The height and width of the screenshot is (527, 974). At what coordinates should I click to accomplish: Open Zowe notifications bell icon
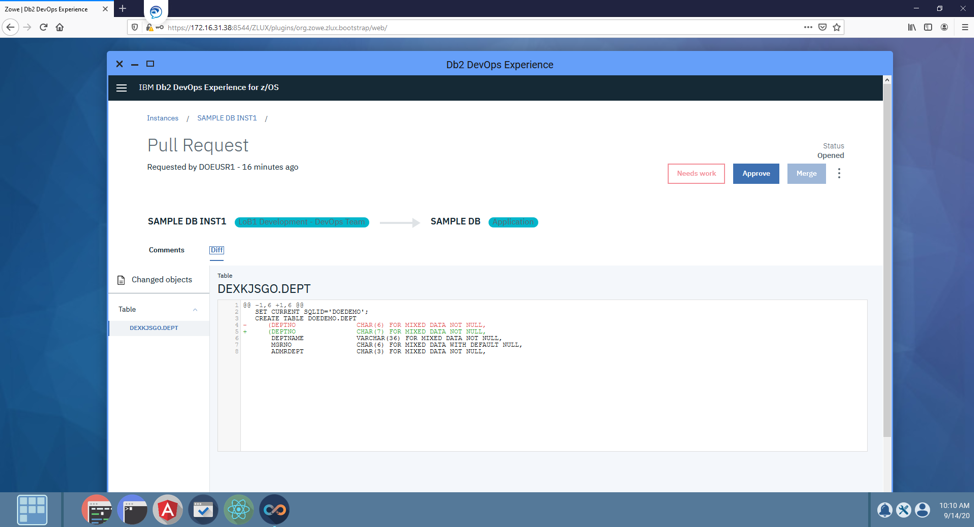tap(885, 510)
